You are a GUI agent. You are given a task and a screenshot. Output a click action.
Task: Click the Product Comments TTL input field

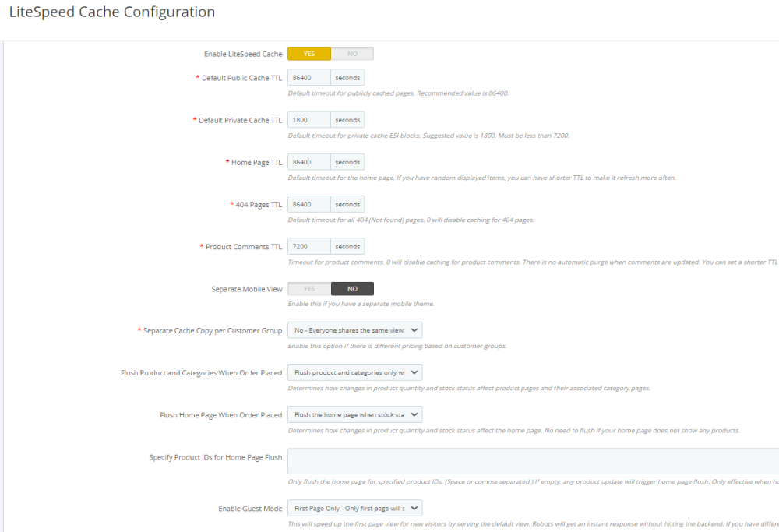[309, 247]
